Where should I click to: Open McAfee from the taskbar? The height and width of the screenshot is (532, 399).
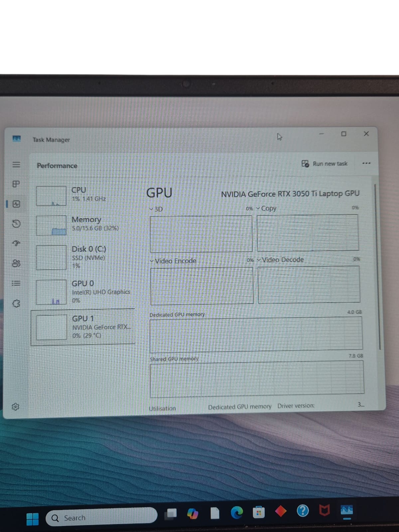[325, 510]
